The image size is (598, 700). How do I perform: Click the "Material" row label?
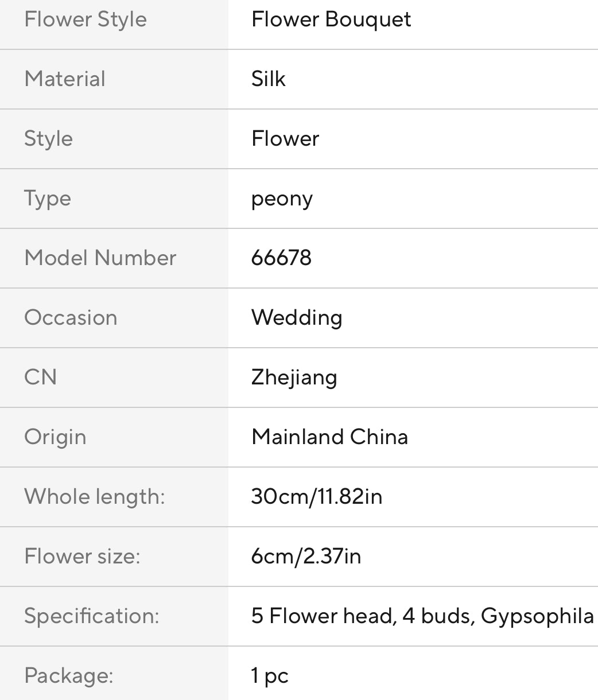point(65,79)
